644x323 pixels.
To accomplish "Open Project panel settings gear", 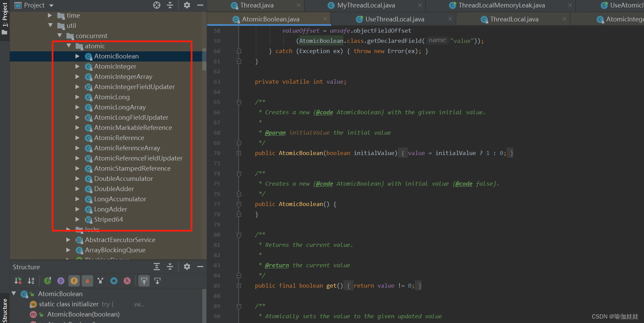I will 187,5.
